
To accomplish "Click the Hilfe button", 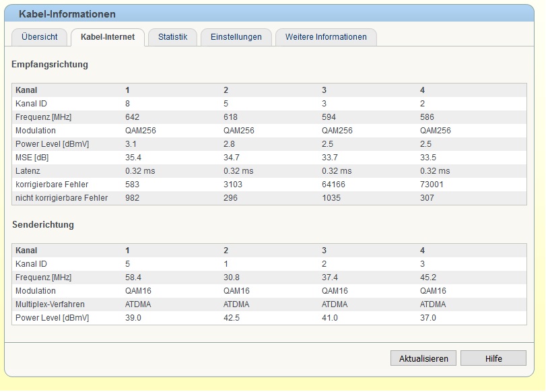I will pos(493,358).
